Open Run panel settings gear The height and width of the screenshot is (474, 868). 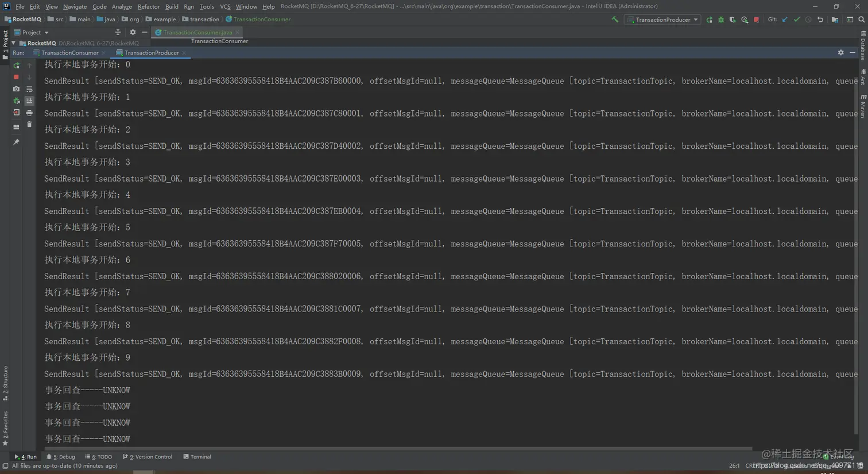click(840, 52)
